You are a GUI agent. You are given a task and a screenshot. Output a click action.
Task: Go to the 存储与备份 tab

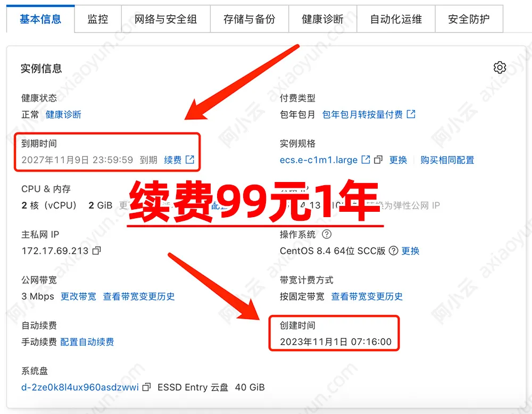coord(250,18)
